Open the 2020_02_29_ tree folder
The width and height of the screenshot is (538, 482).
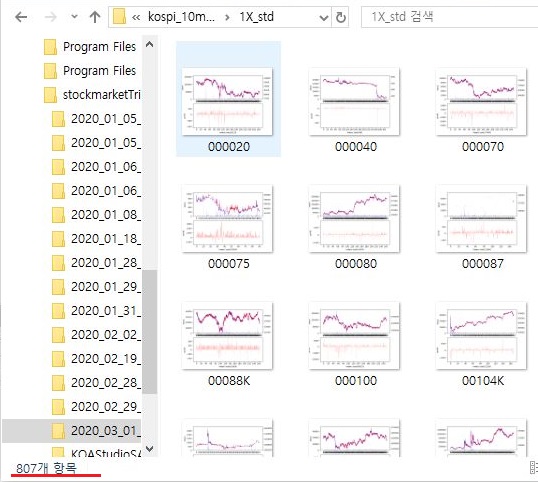96,407
